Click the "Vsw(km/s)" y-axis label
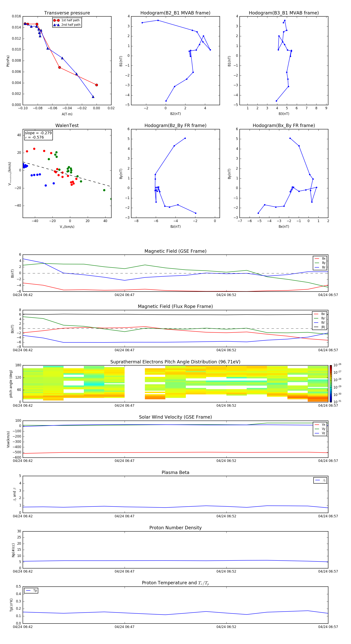 coord(8,439)
